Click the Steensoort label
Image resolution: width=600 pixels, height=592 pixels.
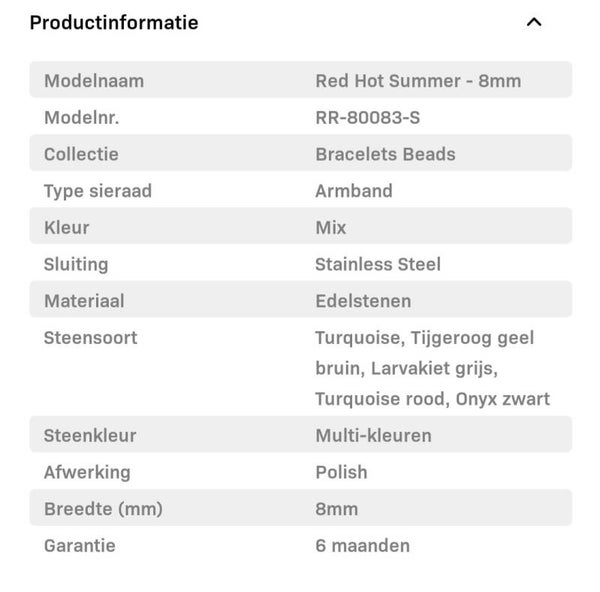pos(90,338)
